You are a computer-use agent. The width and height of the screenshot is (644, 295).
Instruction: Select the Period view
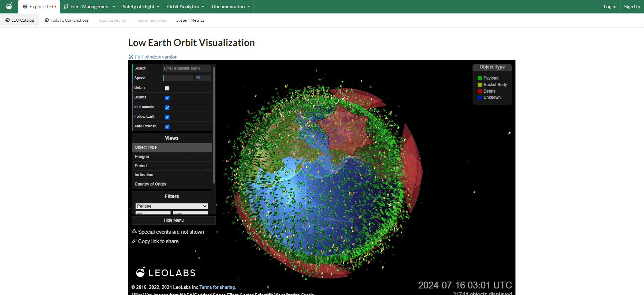[172, 166]
